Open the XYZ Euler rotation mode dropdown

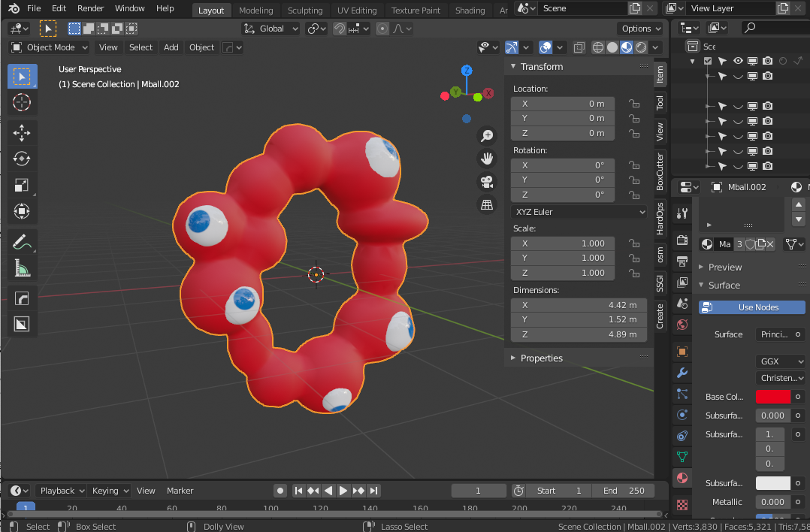pos(578,211)
